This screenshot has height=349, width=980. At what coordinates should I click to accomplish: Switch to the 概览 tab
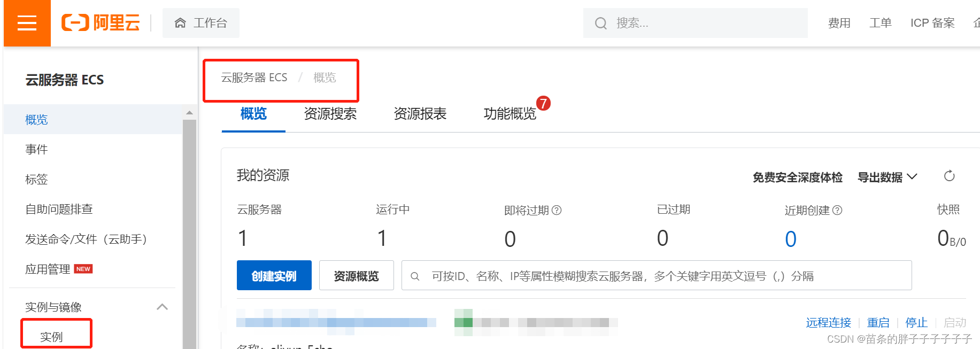coord(253,114)
